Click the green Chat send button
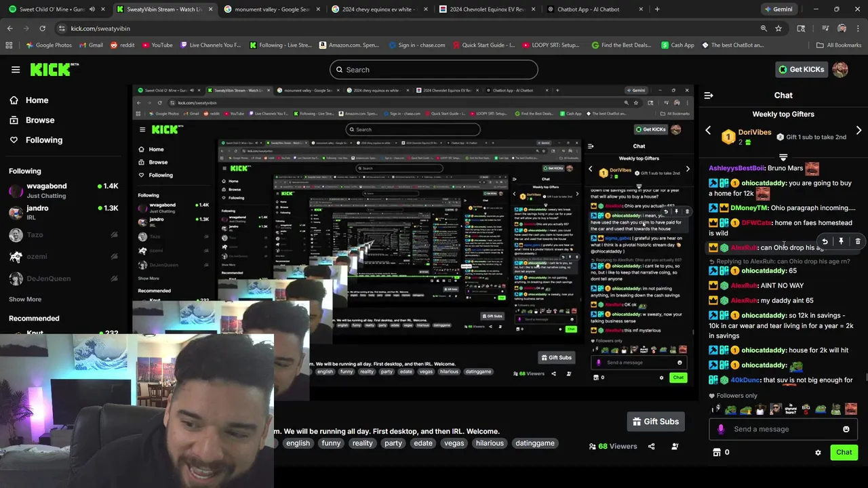868x488 pixels. pos(844,452)
